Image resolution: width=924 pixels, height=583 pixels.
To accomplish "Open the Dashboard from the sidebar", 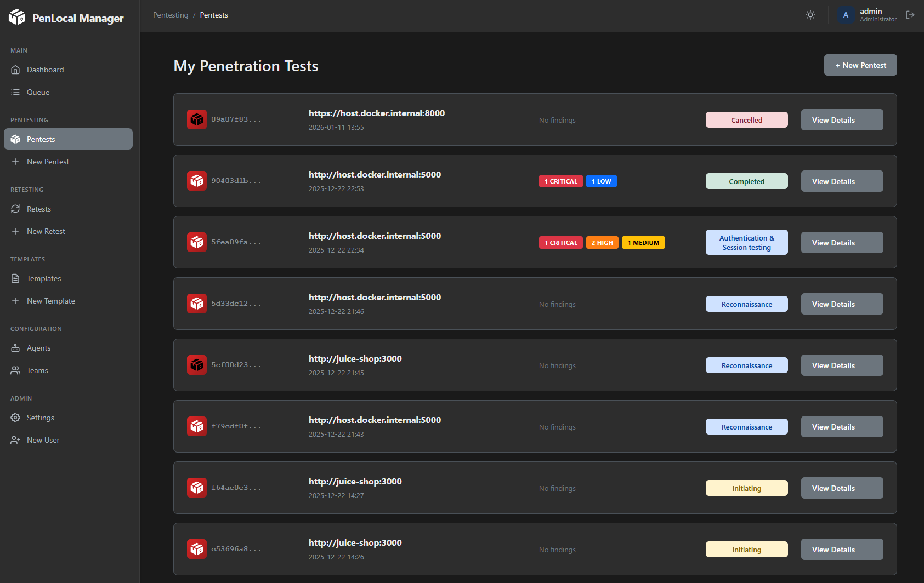I will click(45, 70).
